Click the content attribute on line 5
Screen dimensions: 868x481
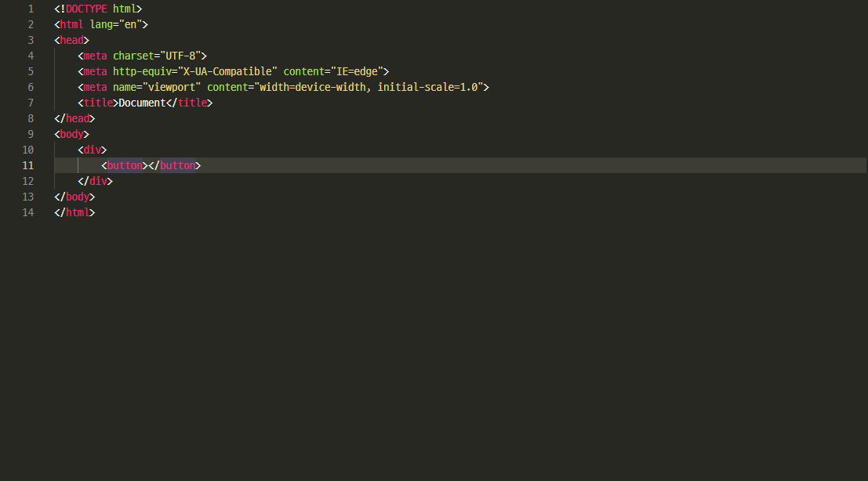(304, 71)
